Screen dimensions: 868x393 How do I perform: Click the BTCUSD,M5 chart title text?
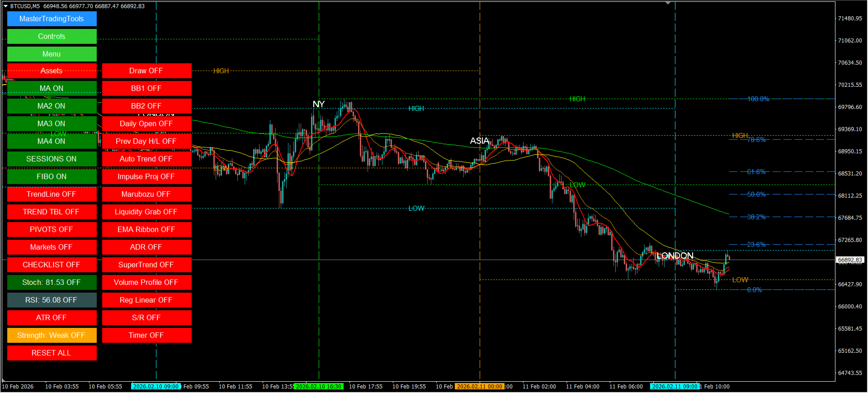point(25,6)
